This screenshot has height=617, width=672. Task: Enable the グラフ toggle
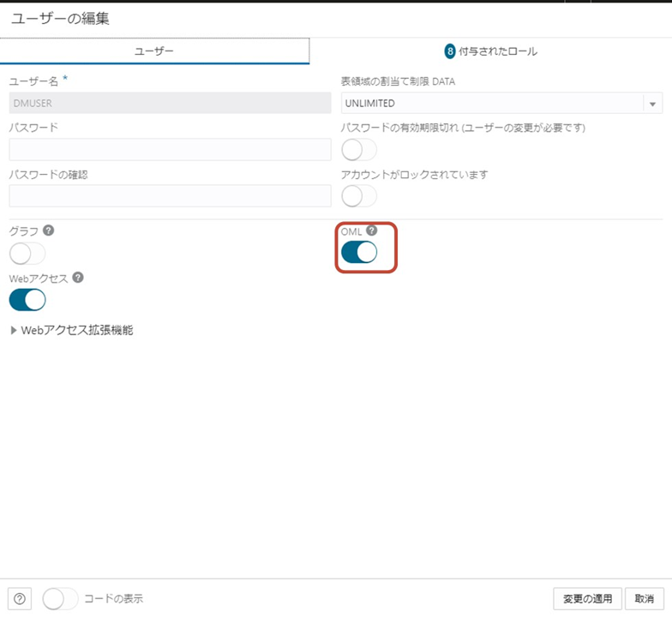click(27, 254)
